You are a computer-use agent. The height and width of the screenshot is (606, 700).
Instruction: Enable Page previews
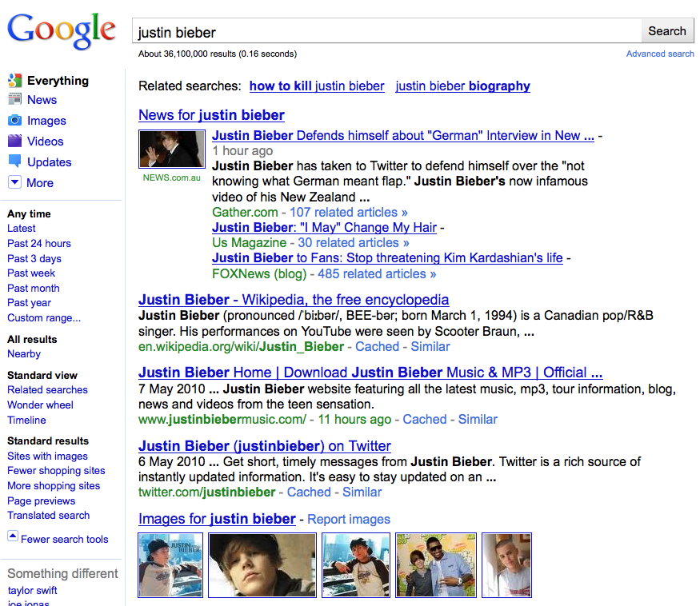(41, 501)
